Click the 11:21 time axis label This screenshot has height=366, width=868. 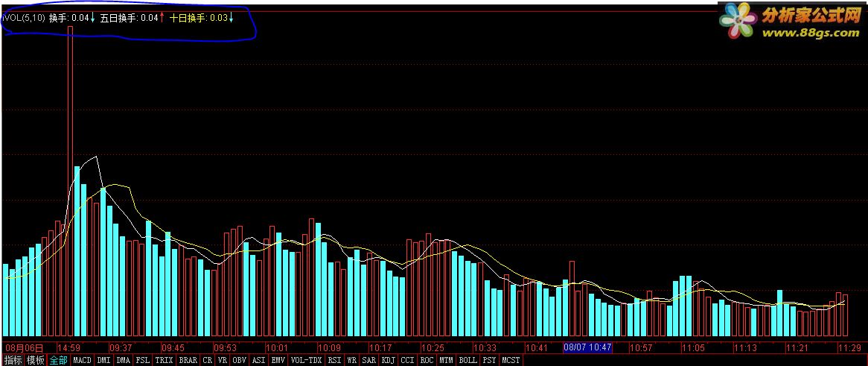point(797,347)
